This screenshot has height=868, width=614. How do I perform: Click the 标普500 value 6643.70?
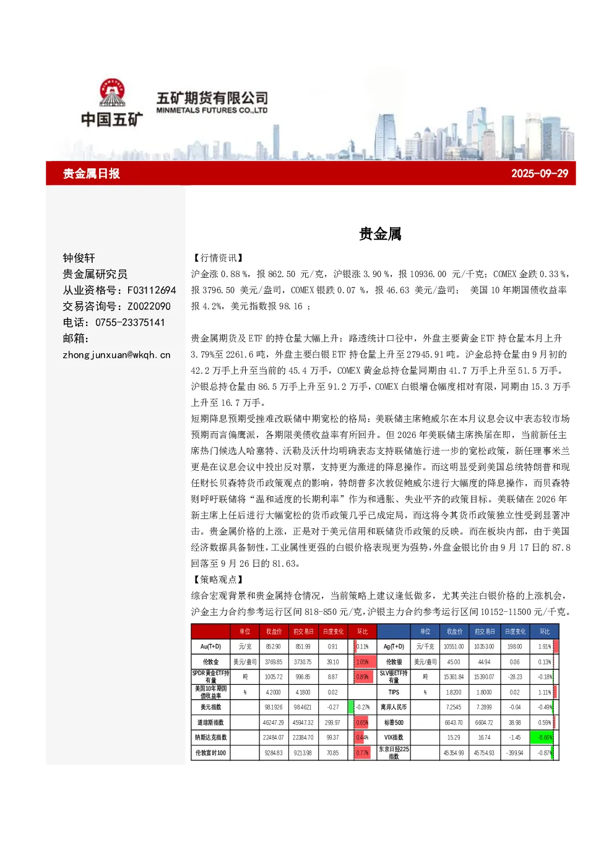(x=454, y=723)
